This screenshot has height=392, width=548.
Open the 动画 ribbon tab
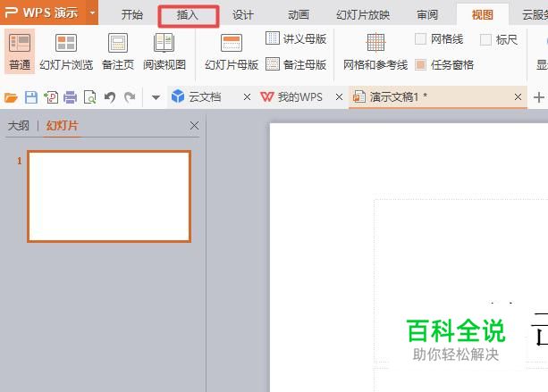tap(299, 15)
